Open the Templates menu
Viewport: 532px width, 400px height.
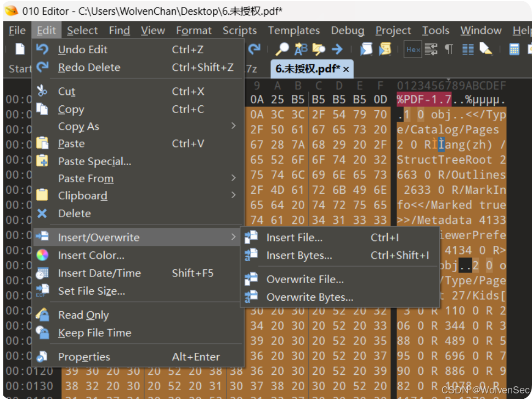(294, 30)
